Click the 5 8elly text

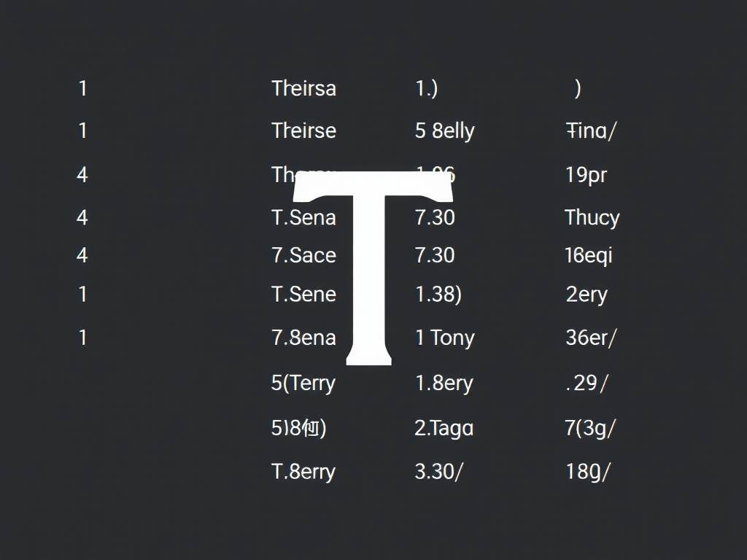click(x=444, y=131)
